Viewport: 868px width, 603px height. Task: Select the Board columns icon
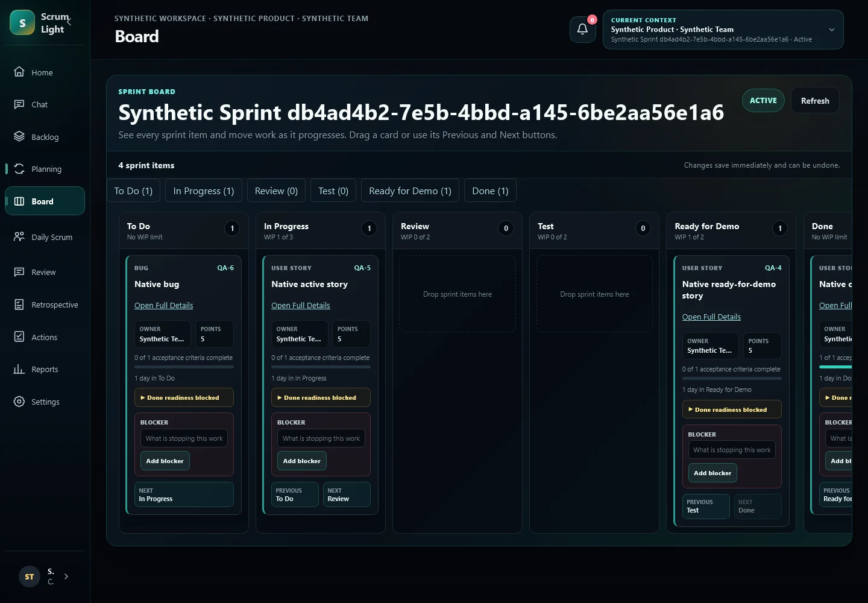[19, 201]
